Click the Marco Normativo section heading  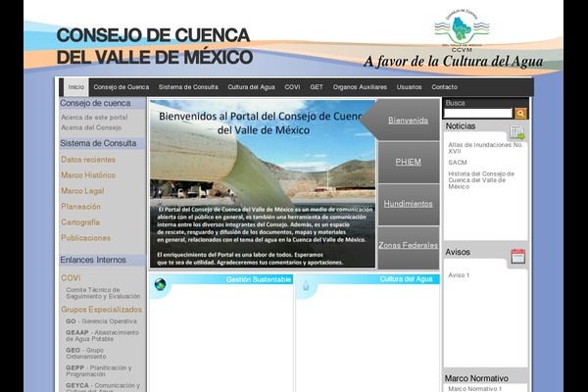476,378
